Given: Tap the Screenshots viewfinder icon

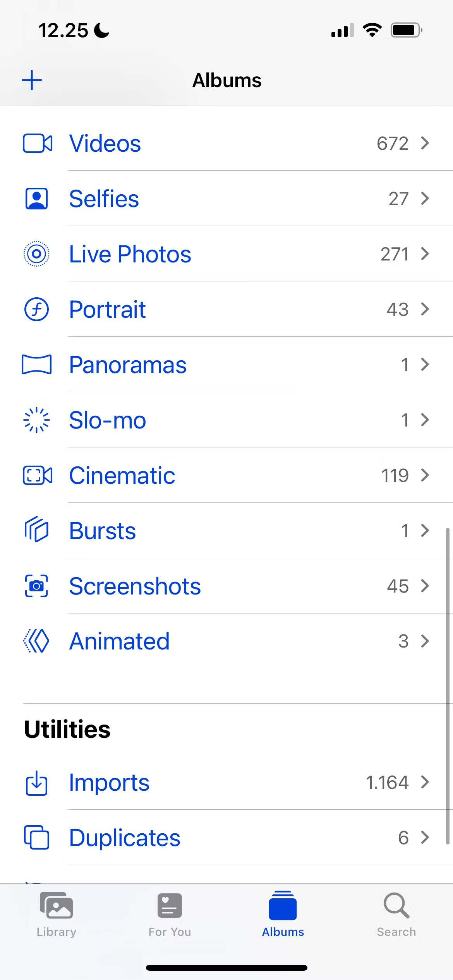Looking at the screenshot, I should (36, 586).
